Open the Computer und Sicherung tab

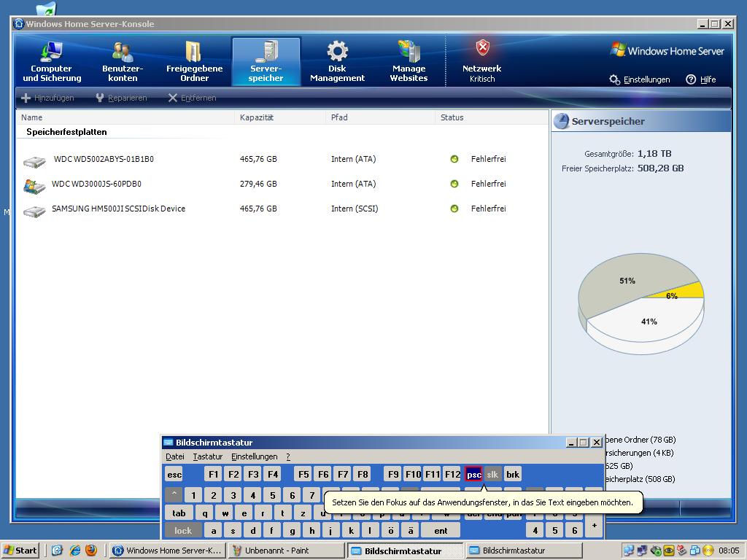[52, 62]
